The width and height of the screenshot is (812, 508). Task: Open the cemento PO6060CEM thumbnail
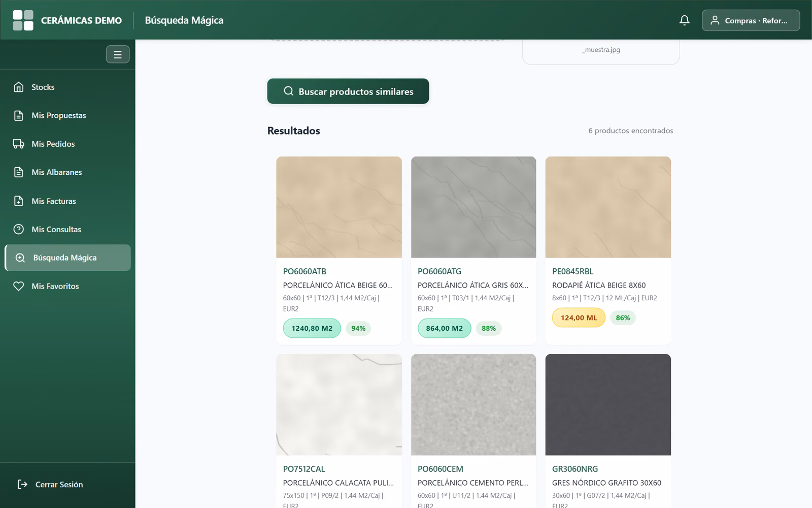pos(473,404)
